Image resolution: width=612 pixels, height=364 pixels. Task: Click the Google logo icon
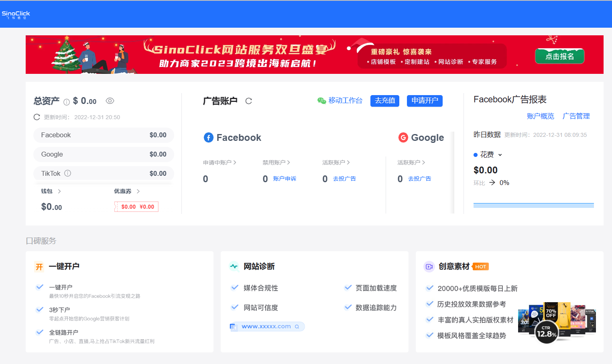[x=403, y=138]
